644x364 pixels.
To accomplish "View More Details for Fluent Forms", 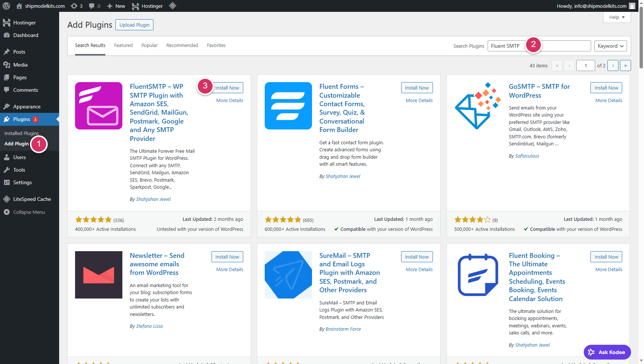I will click(x=419, y=101).
